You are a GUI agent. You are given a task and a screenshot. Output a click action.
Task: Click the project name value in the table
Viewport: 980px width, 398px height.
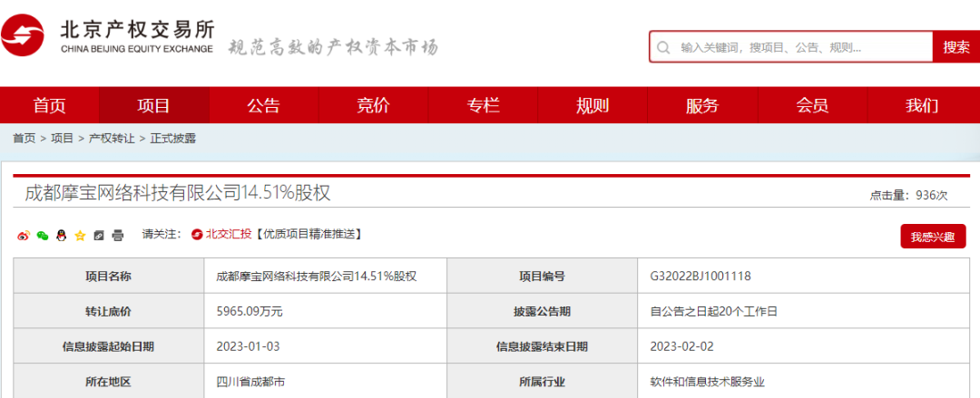317,276
